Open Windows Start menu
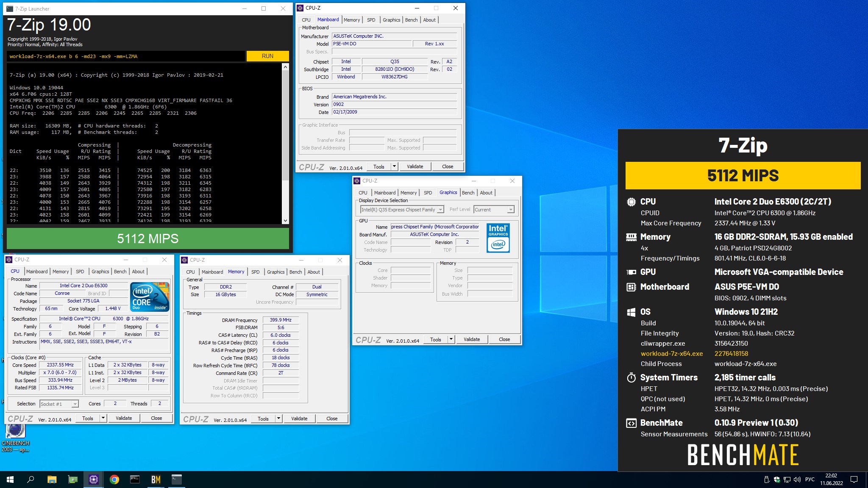 pos(10,480)
